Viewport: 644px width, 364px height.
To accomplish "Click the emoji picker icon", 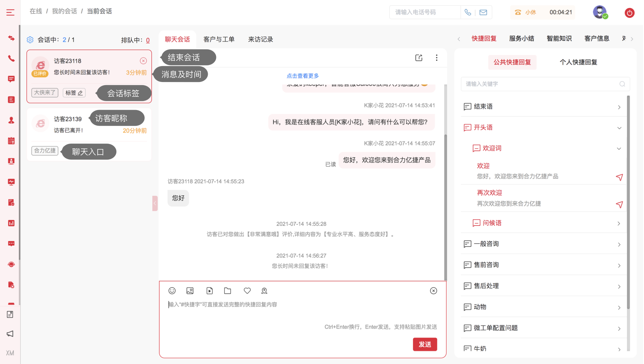I will click(172, 291).
